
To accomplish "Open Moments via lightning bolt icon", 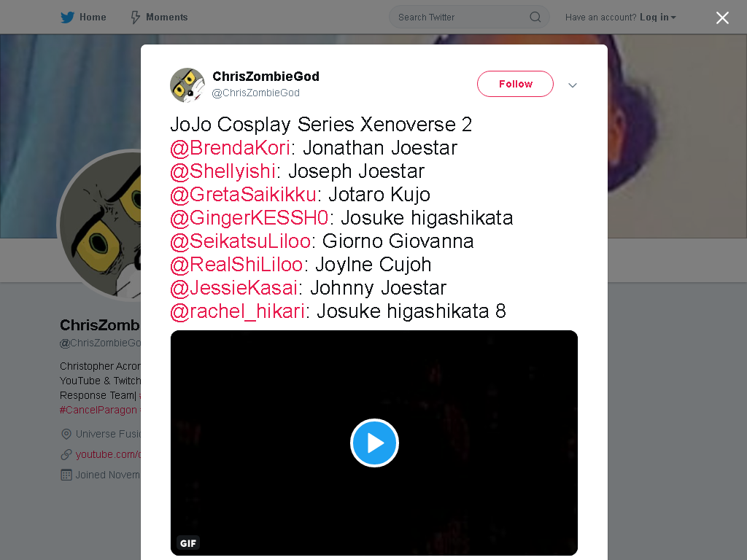I will [135, 17].
